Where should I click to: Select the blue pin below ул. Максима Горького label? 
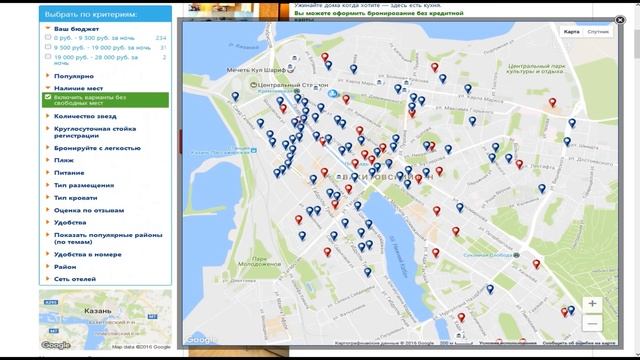coord(472,121)
